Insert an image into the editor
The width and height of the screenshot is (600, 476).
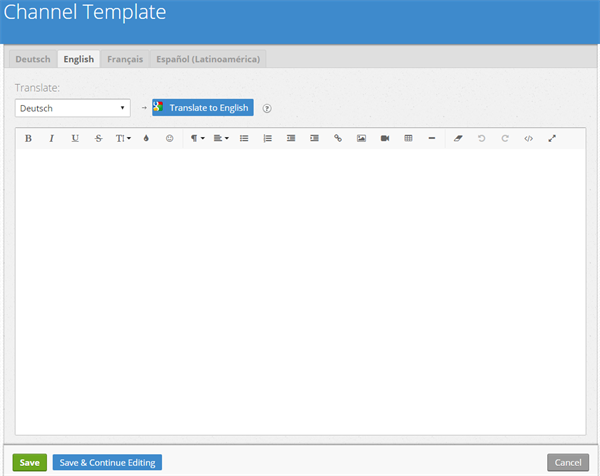pyautogui.click(x=361, y=138)
